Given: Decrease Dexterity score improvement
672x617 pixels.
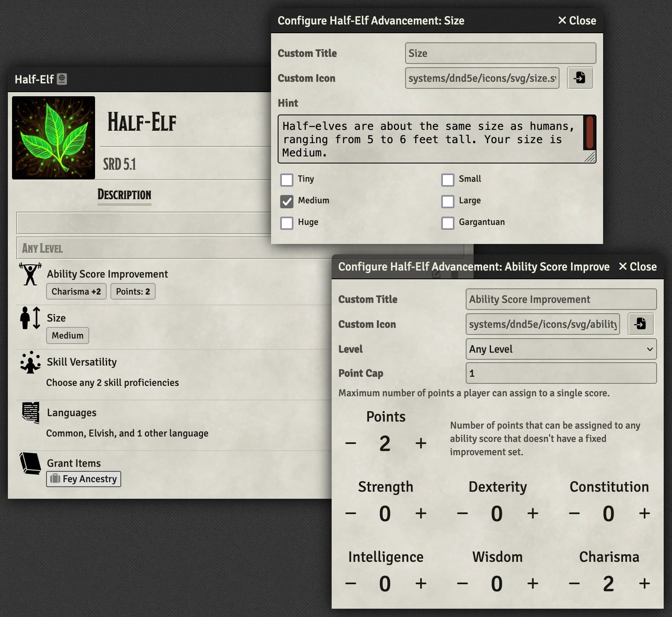Looking at the screenshot, I should 462,513.
